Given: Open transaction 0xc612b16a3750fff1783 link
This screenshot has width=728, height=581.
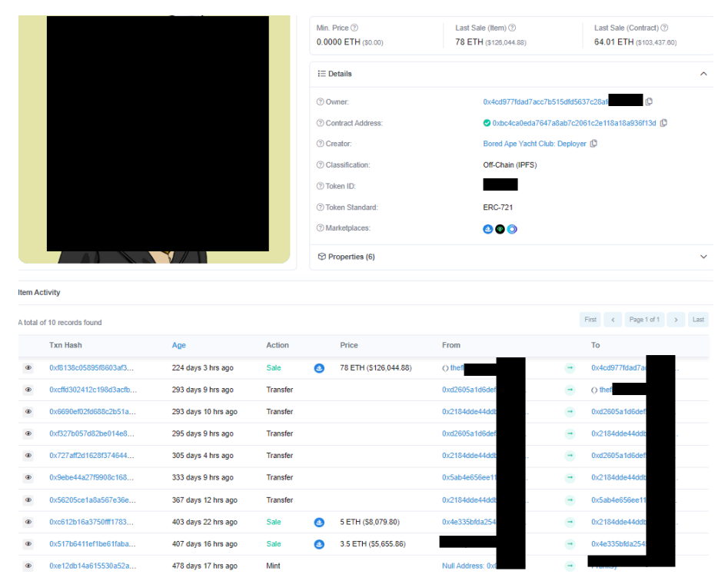Looking at the screenshot, I should pyautogui.click(x=91, y=522).
